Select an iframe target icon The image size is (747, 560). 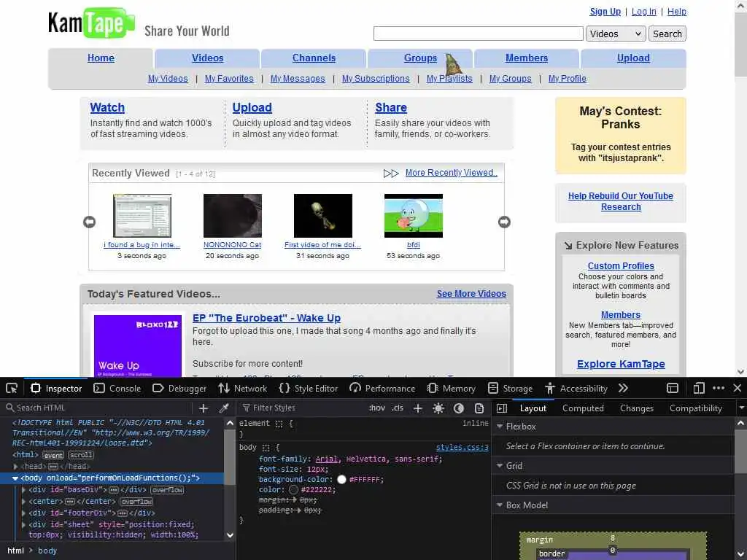672,389
